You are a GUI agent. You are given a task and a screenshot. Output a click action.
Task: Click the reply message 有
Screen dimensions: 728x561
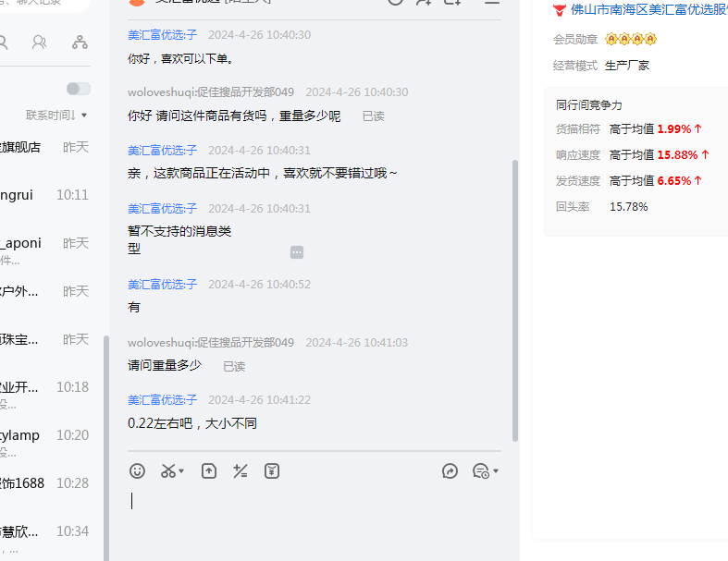pyautogui.click(x=134, y=307)
